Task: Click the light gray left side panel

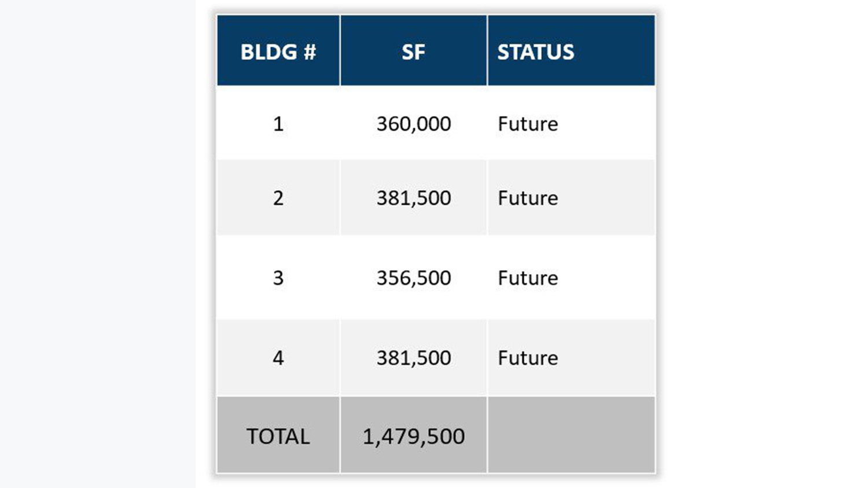Action: pyautogui.click(x=97, y=244)
